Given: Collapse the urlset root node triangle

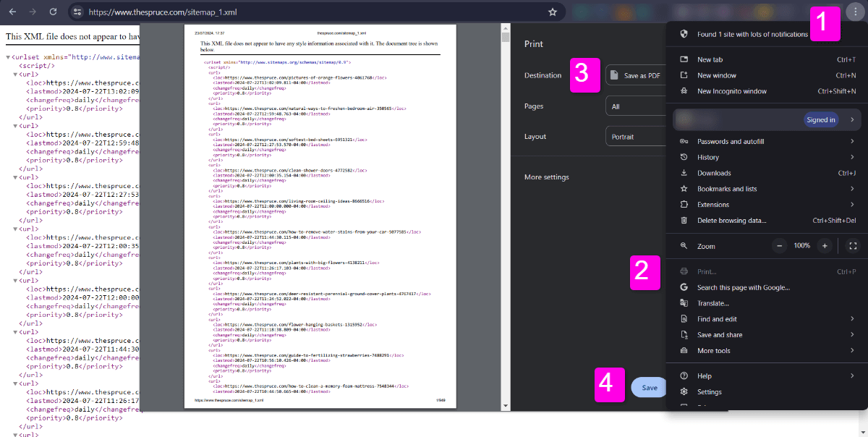Looking at the screenshot, I should [x=8, y=56].
